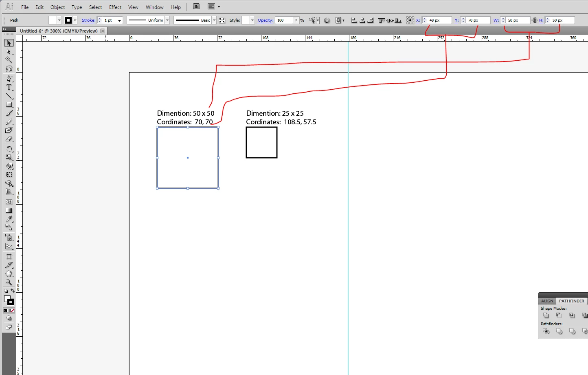The image size is (588, 375).
Task: Select the Paintbrush tool
Action: (x=9, y=113)
